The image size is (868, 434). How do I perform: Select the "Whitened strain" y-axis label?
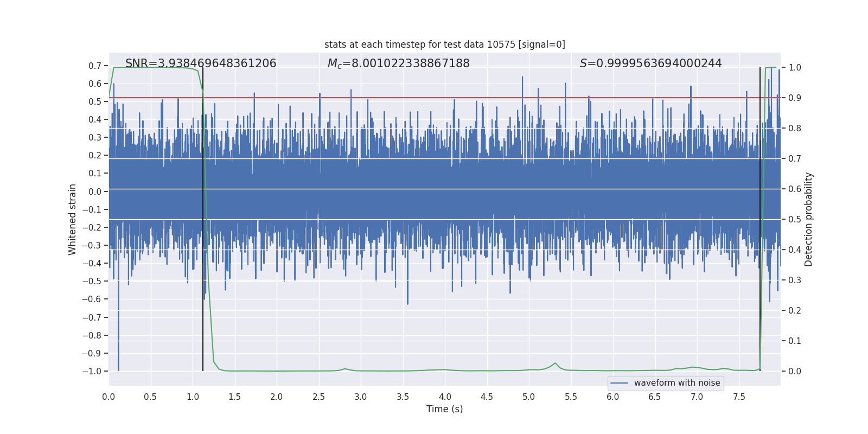pos(73,219)
